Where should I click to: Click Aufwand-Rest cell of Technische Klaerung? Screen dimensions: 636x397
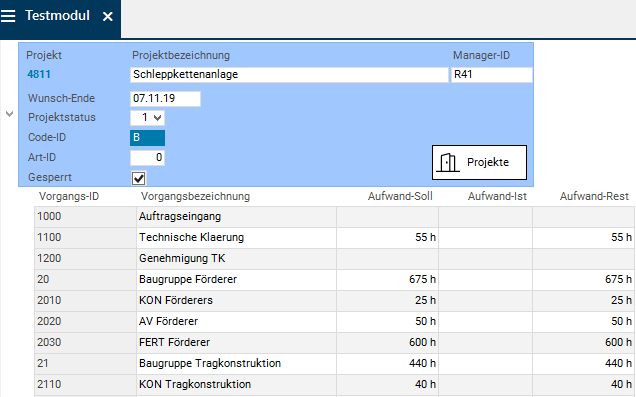pyautogui.click(x=584, y=238)
